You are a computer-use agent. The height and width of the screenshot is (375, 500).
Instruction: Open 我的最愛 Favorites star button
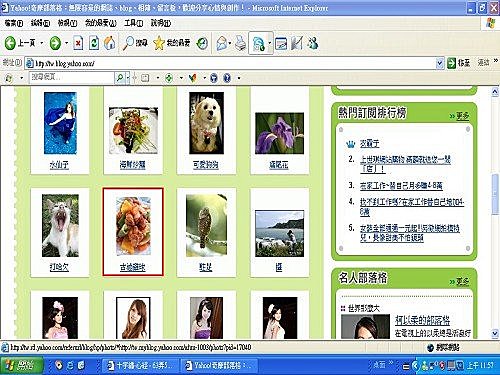click(172, 43)
